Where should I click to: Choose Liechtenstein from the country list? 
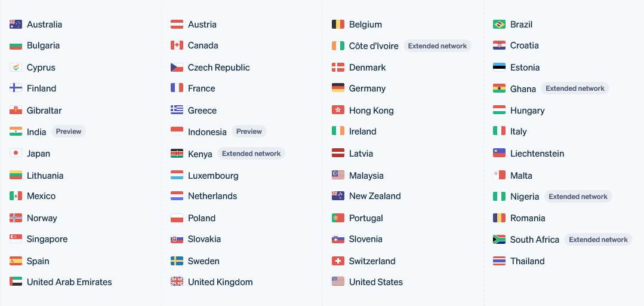(537, 154)
